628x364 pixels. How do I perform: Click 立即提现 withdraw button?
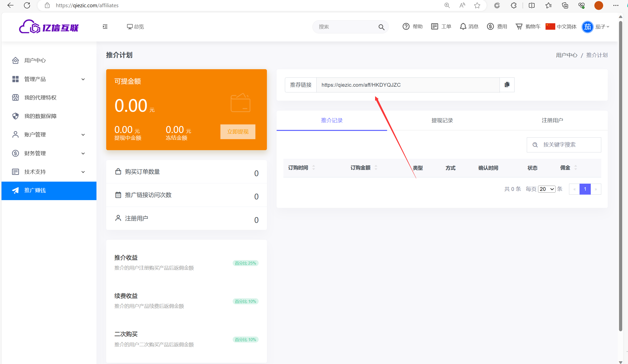click(238, 132)
